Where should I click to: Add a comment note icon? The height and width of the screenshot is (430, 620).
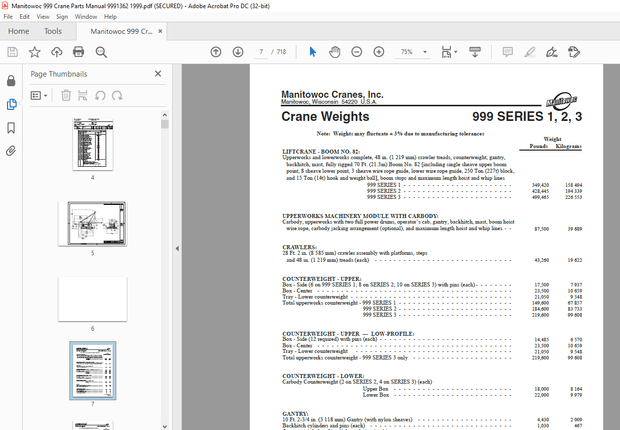click(x=507, y=52)
